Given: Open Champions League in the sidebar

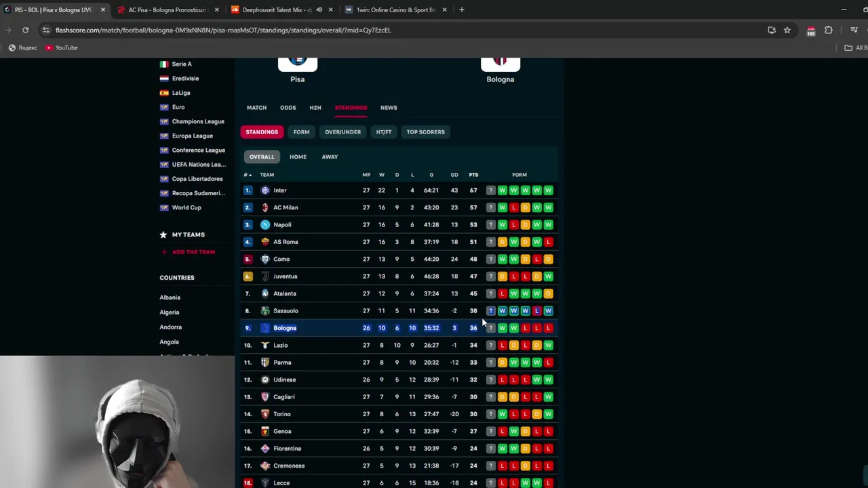Looking at the screenshot, I should click(x=198, y=121).
